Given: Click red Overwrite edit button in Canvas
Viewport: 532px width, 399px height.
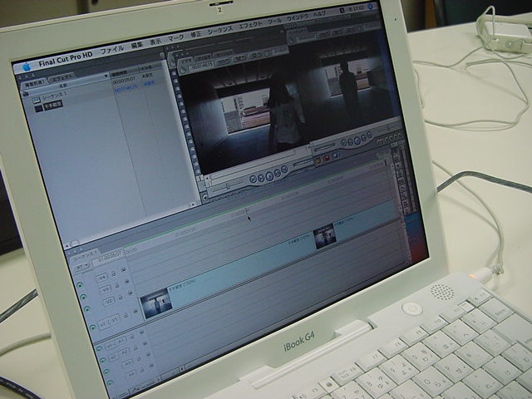Looking at the screenshot, I should (x=327, y=159).
